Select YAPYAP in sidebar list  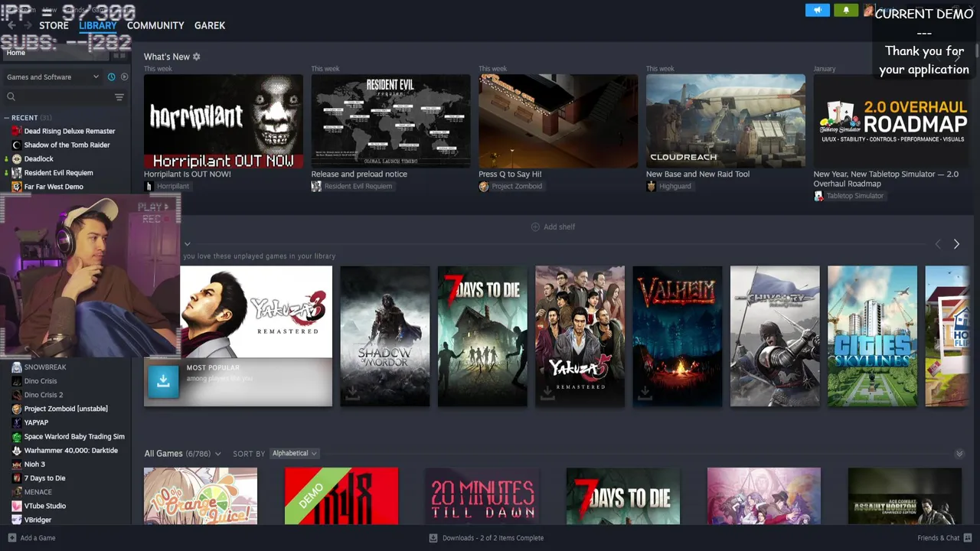click(36, 422)
